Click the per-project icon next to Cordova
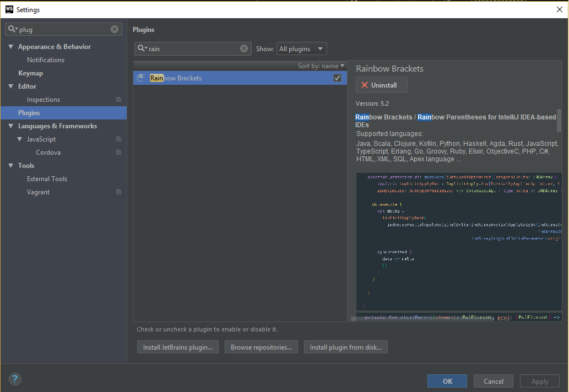Image resolution: width=569 pixels, height=392 pixels. (118, 152)
